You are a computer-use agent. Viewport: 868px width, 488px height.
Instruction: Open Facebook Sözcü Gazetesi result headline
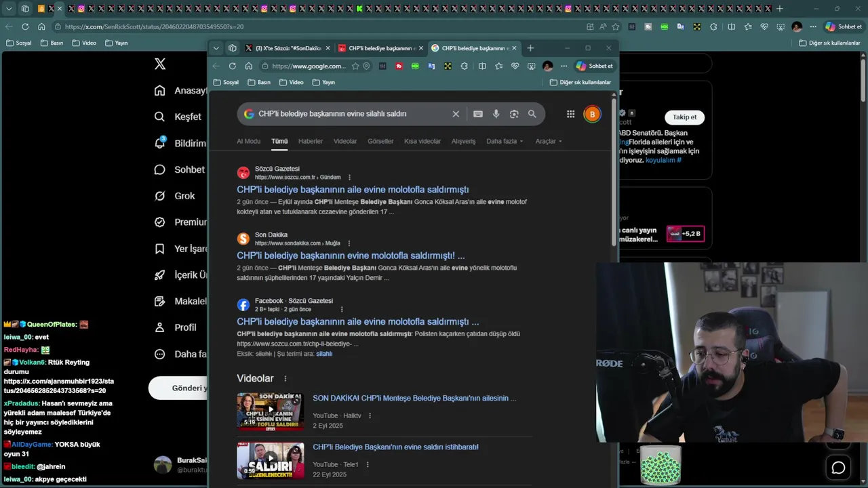tap(358, 322)
